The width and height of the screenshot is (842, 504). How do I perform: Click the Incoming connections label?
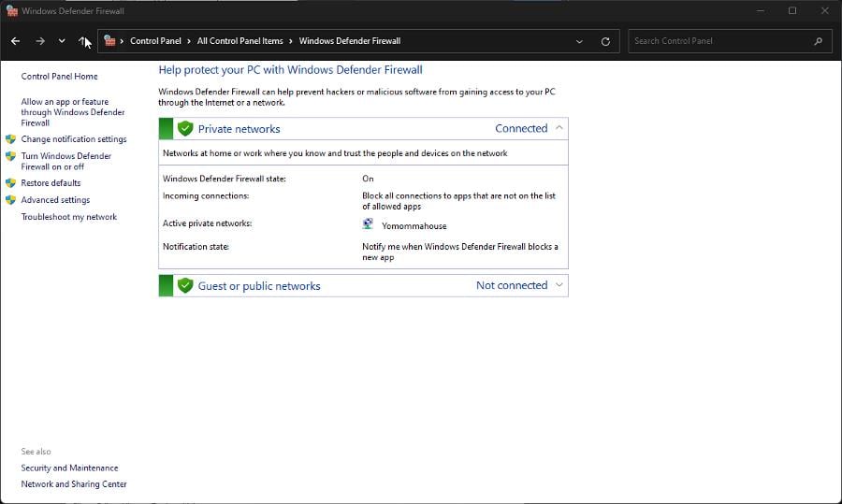point(206,196)
